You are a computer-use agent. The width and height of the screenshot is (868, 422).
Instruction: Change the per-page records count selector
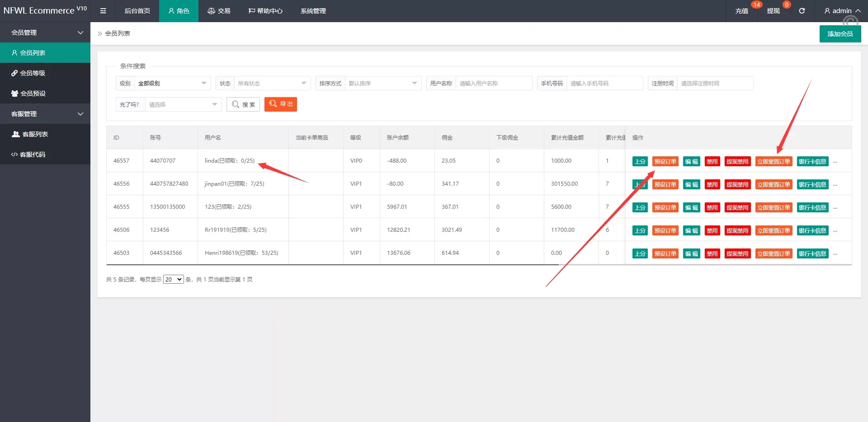tap(173, 280)
